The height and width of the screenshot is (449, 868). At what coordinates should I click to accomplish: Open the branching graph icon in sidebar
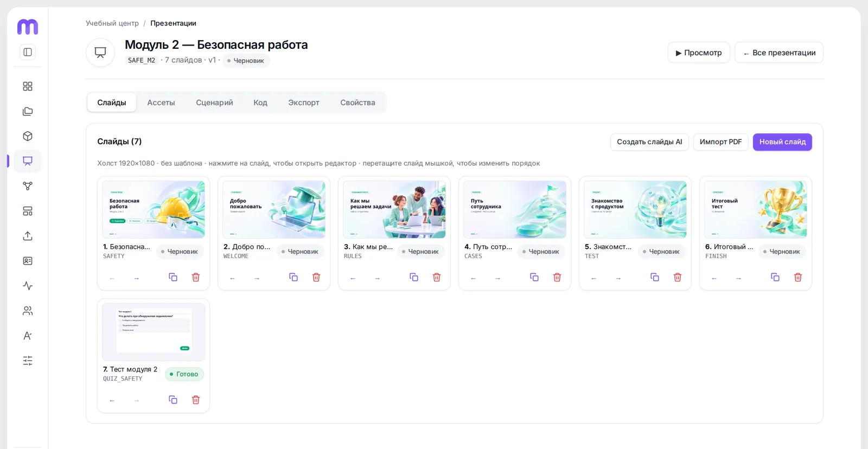[x=28, y=186]
